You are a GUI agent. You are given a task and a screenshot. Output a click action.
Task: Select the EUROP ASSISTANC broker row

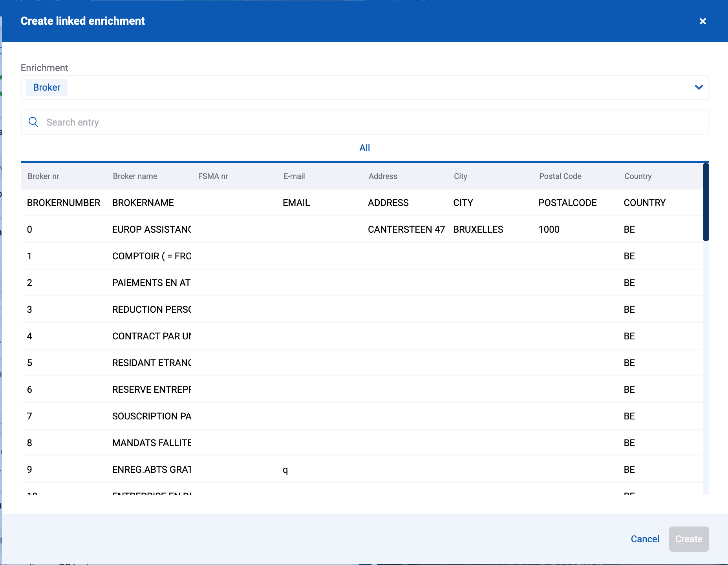tap(362, 230)
